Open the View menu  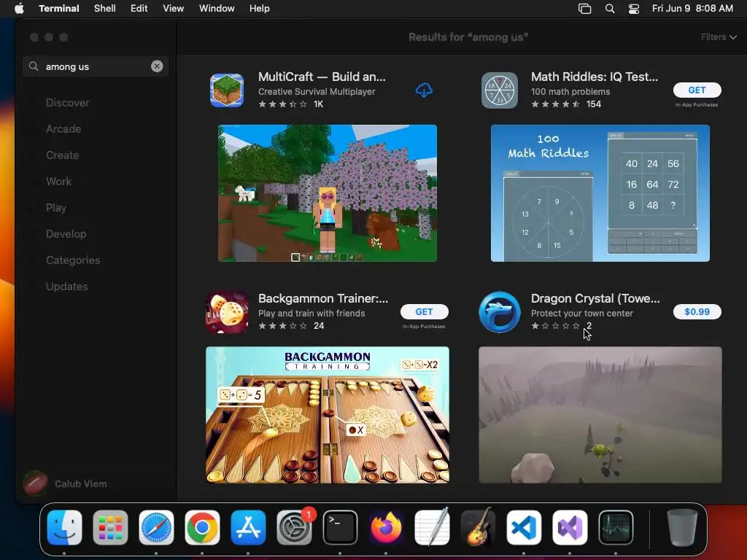(174, 9)
